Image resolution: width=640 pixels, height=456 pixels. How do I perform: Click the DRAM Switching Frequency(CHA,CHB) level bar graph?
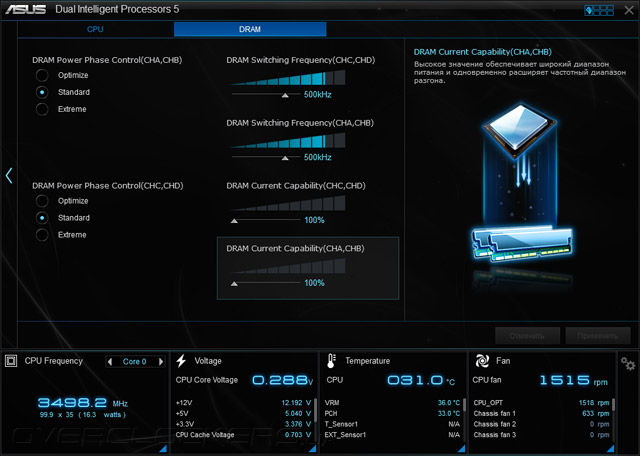288,140
